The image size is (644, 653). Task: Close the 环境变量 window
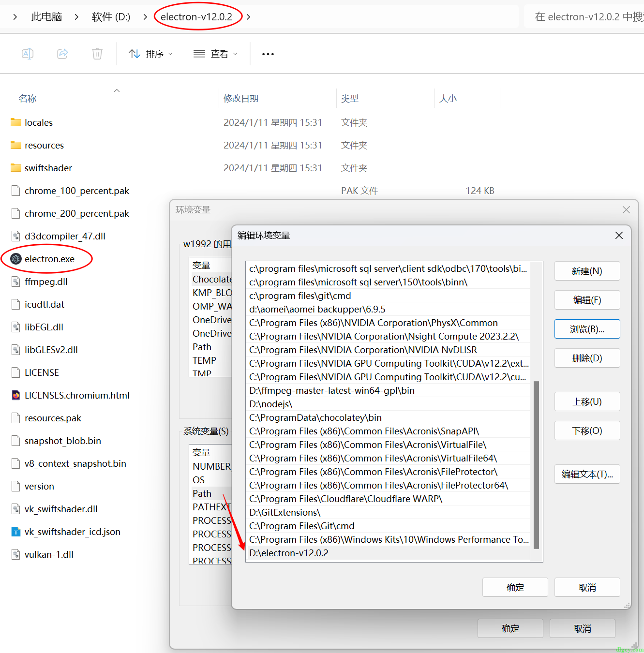pyautogui.click(x=626, y=209)
